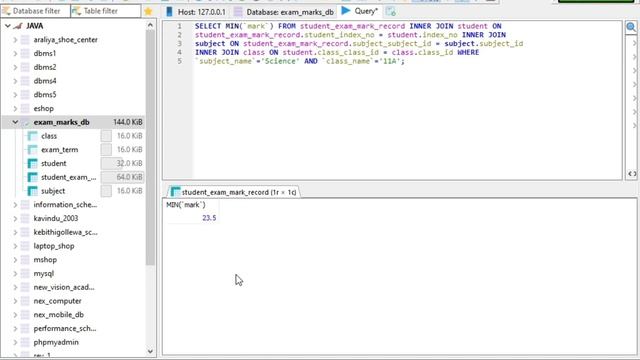Click the araliya_shoe_center database icon
The image size is (640, 360).
tap(25, 40)
